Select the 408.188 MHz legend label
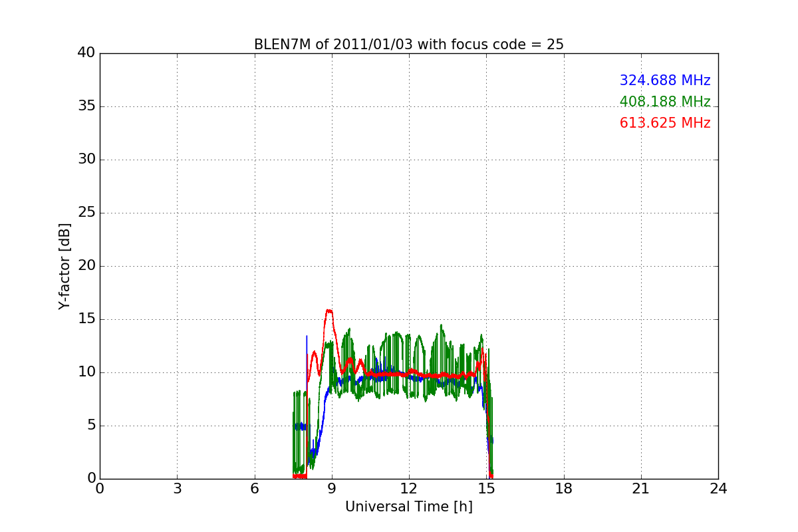Viewport: 798px width, 532px height. [665, 102]
